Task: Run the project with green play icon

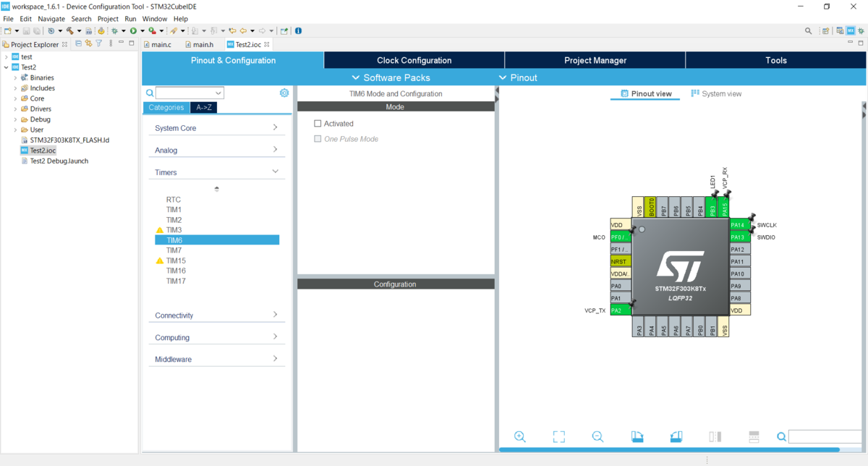Action: tap(133, 31)
